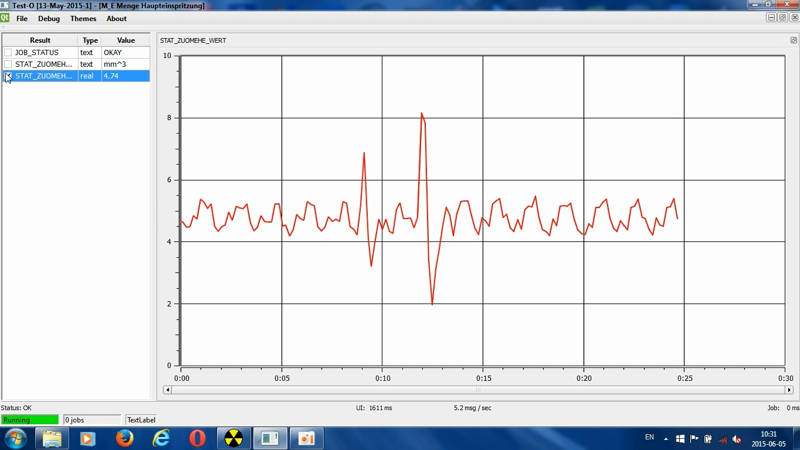Open Opera browser in taskbar
Viewport: 800px width, 450px height.
pyautogui.click(x=197, y=438)
